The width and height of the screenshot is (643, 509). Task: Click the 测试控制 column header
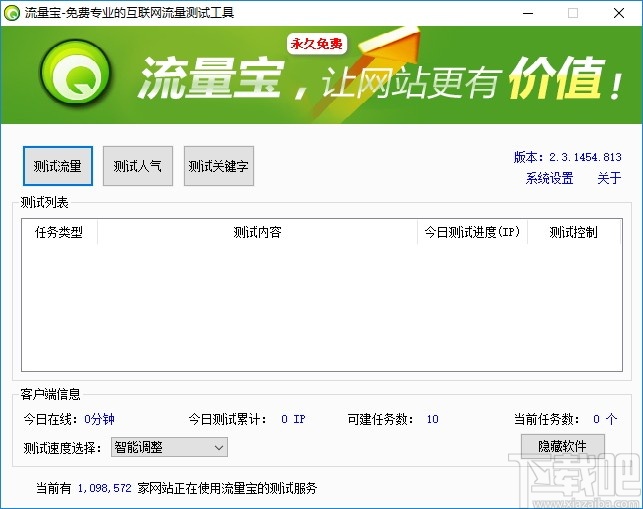pyautogui.click(x=573, y=232)
